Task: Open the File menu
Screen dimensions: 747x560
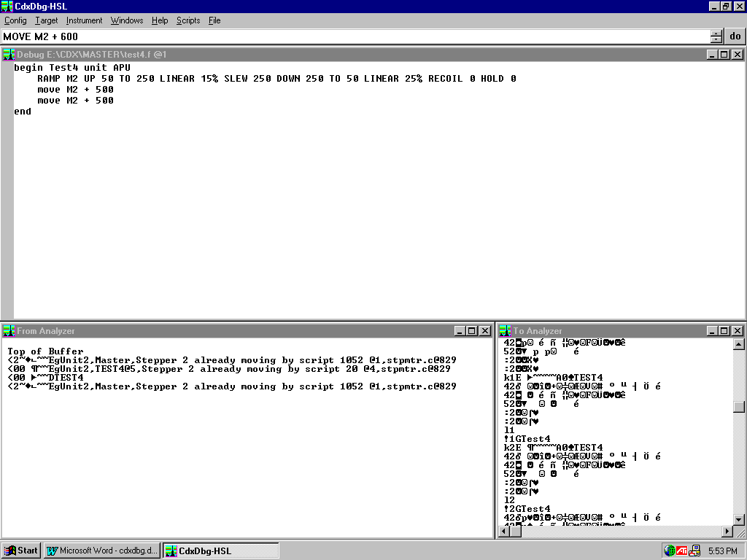Action: click(214, 20)
